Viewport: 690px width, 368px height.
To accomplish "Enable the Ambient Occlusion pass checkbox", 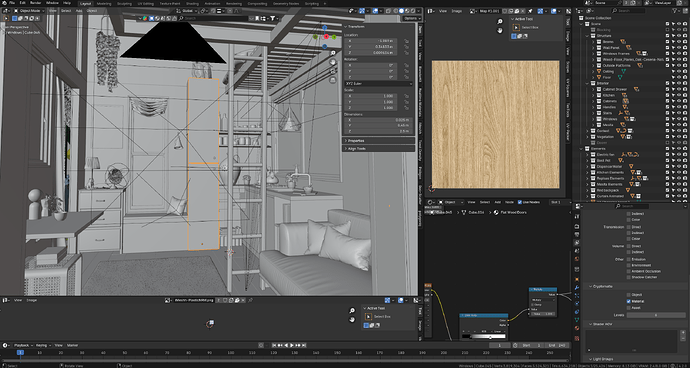I will tap(628, 271).
